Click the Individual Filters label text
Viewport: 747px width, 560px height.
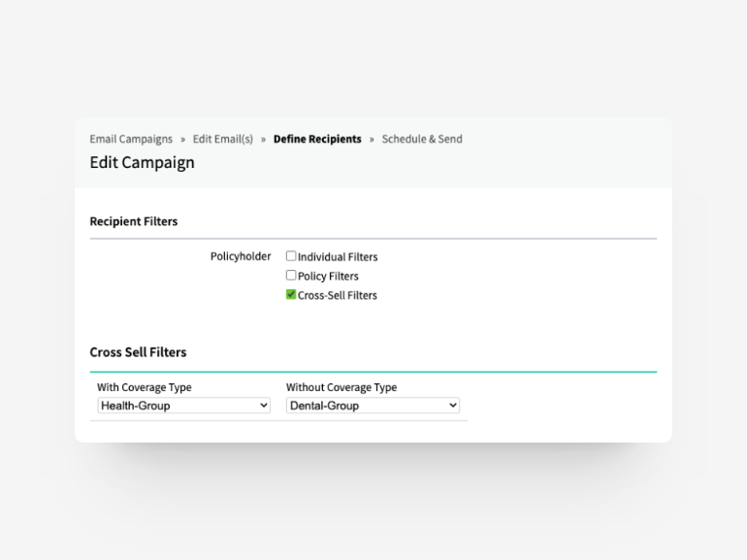[338, 257]
